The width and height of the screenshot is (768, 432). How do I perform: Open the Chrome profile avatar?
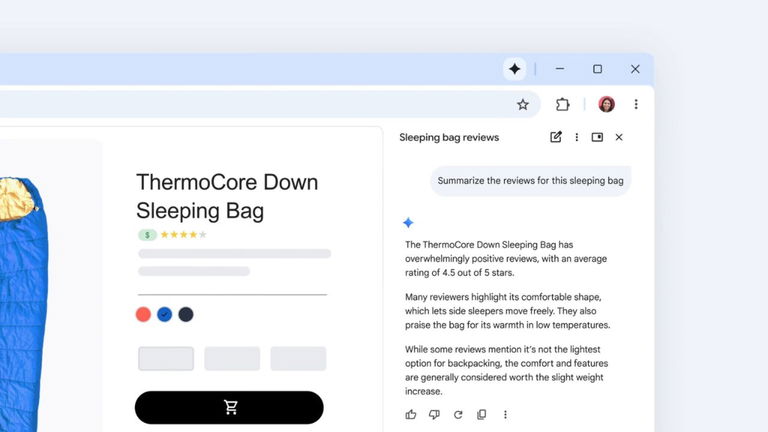[606, 104]
